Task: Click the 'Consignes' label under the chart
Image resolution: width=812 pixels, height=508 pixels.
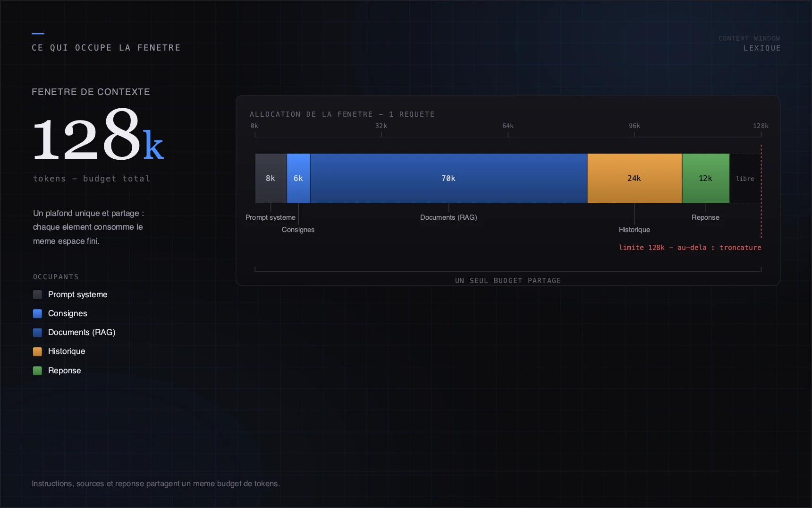Action: click(x=298, y=230)
